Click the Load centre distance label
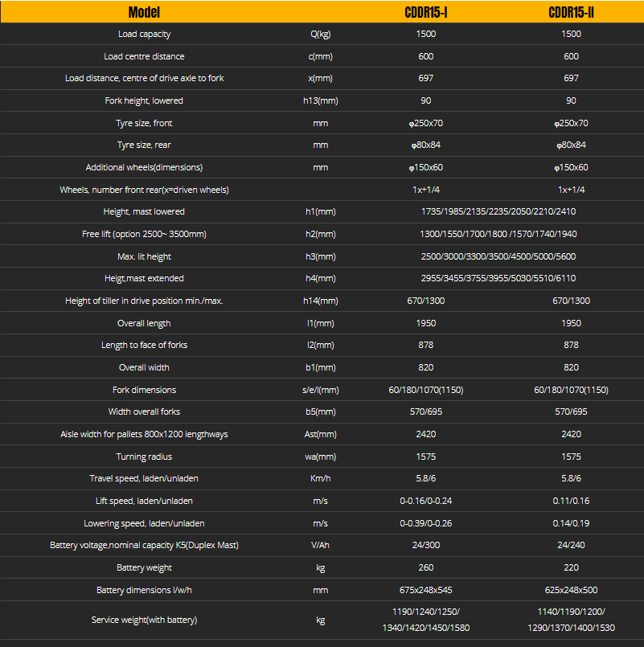This screenshot has height=647, width=644. (144, 56)
